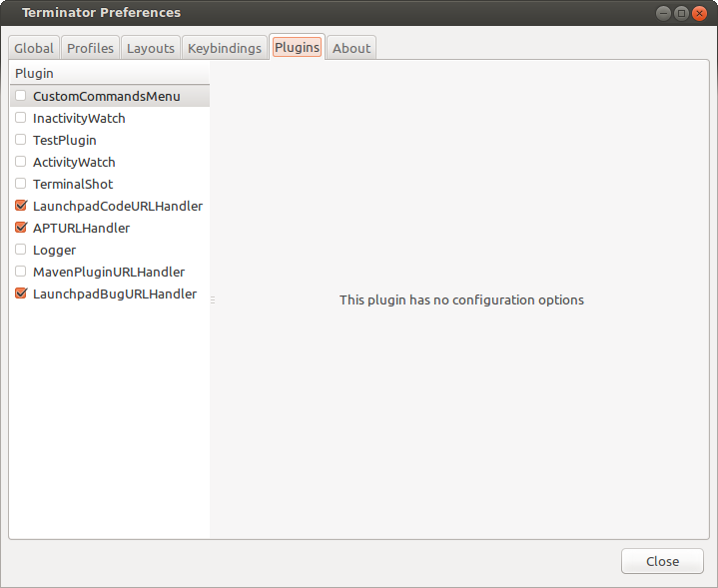
Task: Click the Plugin column header
Action: 110,73
